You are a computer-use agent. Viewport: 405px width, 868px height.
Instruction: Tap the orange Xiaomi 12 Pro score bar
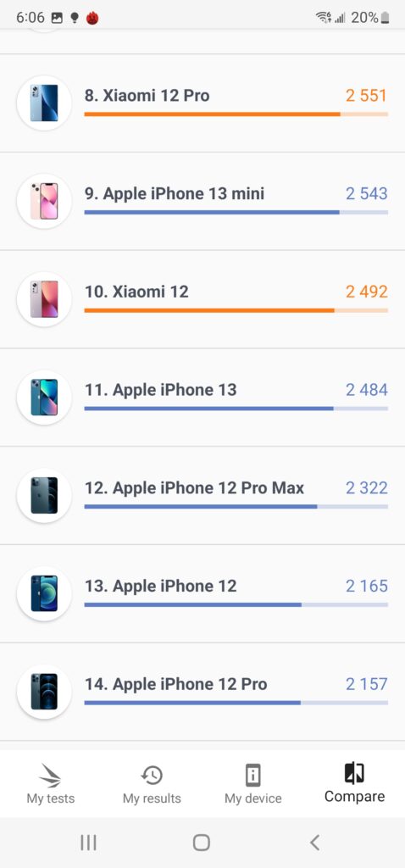pyautogui.click(x=236, y=114)
